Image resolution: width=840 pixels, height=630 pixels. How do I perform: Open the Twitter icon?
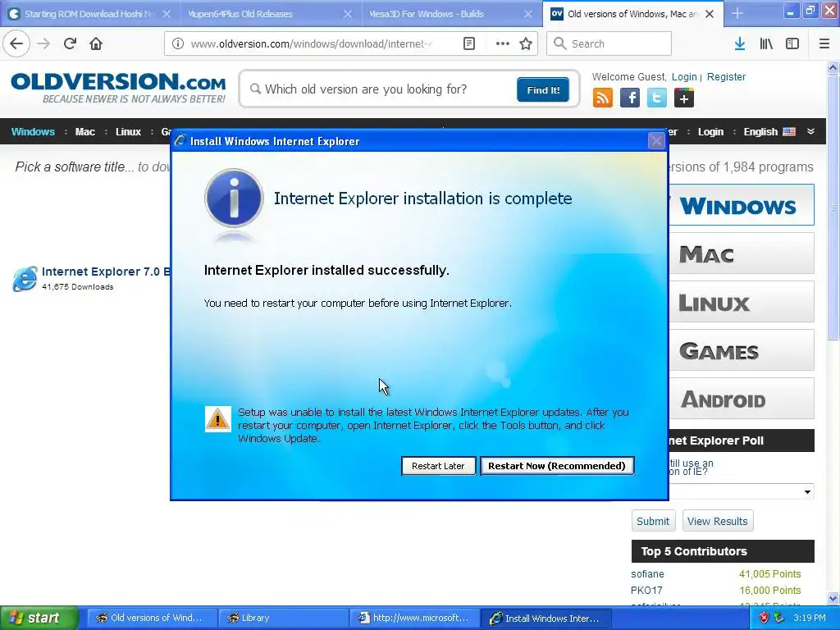click(657, 98)
